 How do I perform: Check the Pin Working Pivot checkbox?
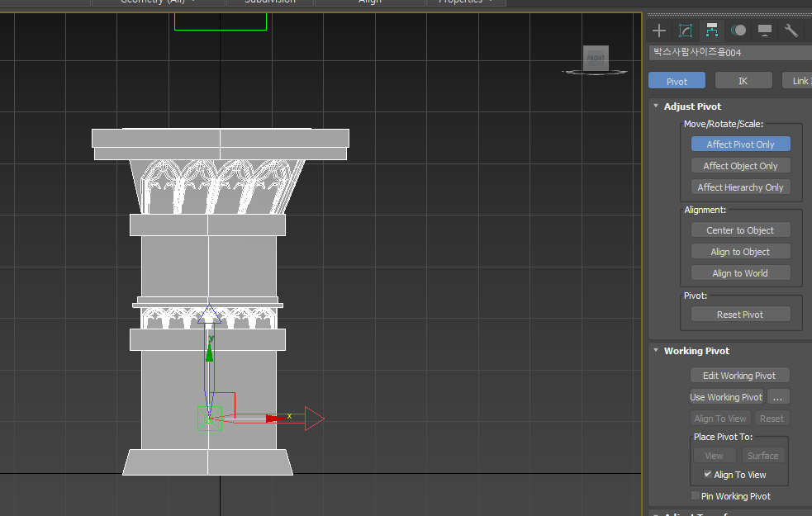[x=695, y=496]
